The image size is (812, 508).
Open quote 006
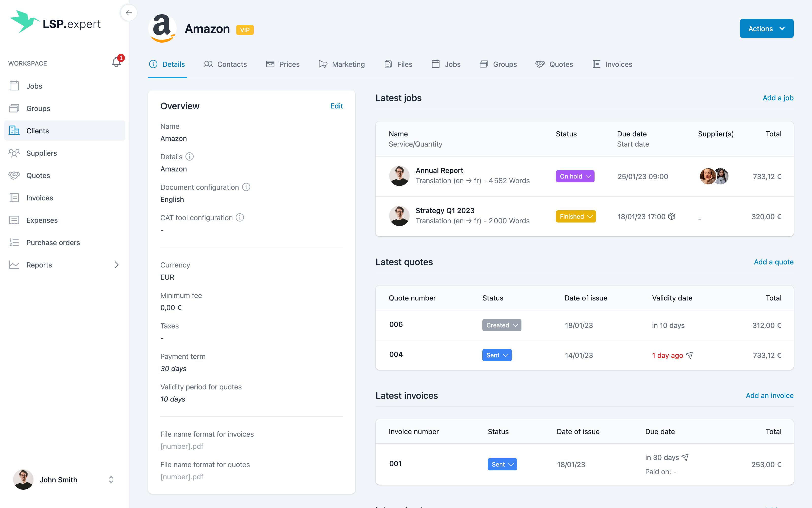coord(396,324)
